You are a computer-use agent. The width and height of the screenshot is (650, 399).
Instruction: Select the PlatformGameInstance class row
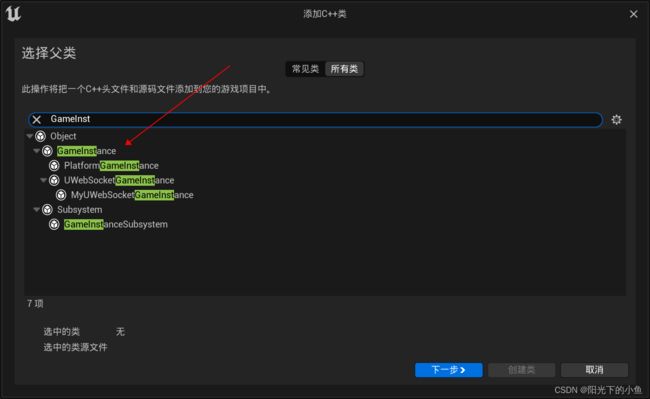coord(325,166)
